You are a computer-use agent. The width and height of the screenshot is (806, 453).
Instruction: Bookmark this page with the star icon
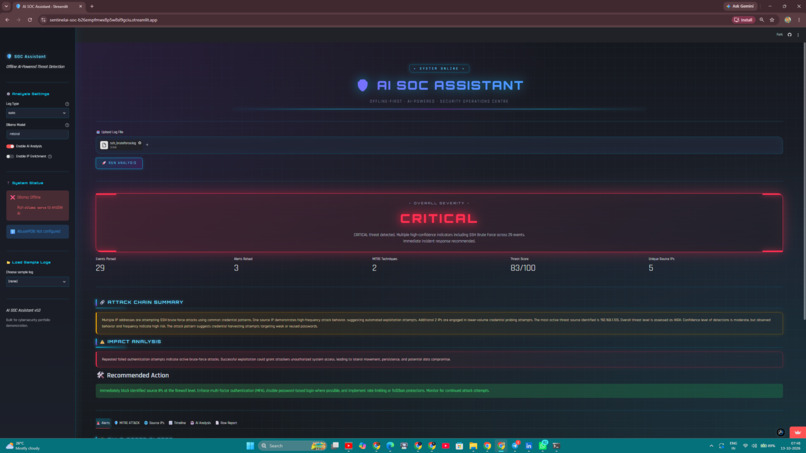[x=772, y=20]
